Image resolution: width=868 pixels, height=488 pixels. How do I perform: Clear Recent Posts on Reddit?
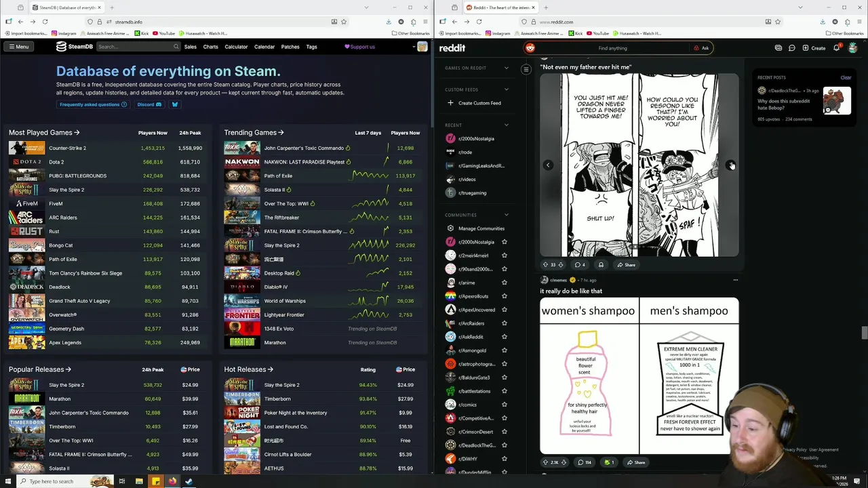(x=846, y=78)
